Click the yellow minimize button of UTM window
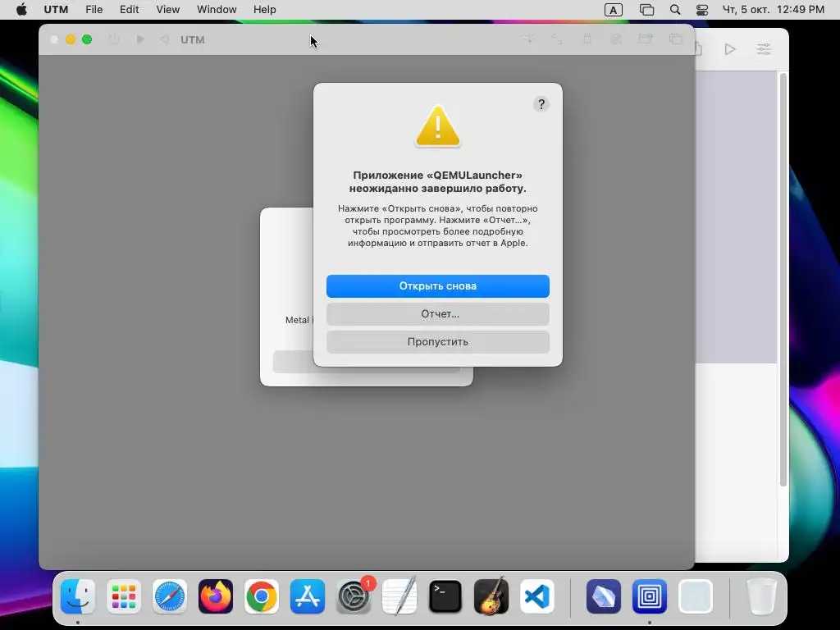Image resolution: width=840 pixels, height=630 pixels. 71,39
